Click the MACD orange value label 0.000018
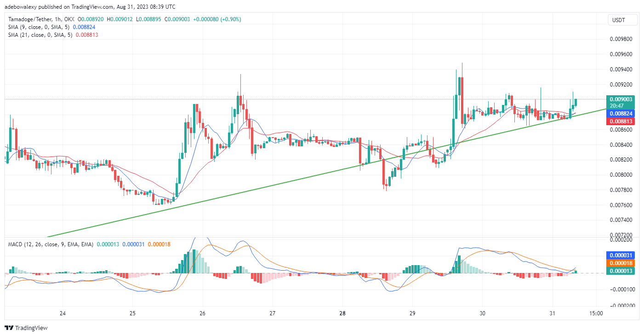The width and height of the screenshot is (644, 336). pos(620,263)
